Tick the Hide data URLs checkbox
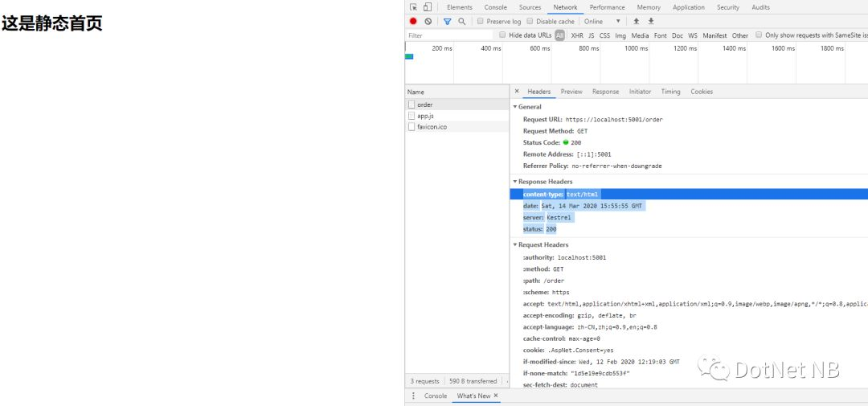Viewport: 868px width, 406px height. 502,35
